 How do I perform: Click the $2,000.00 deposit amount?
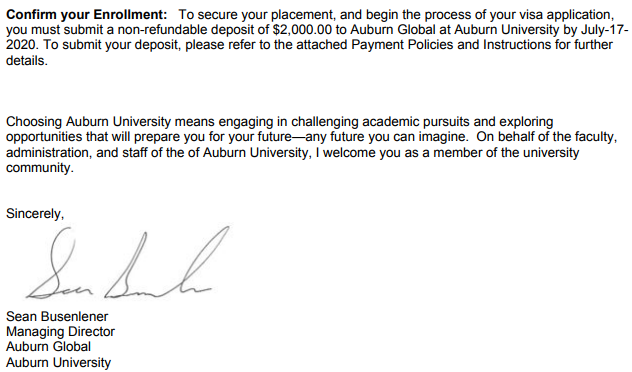point(302,30)
